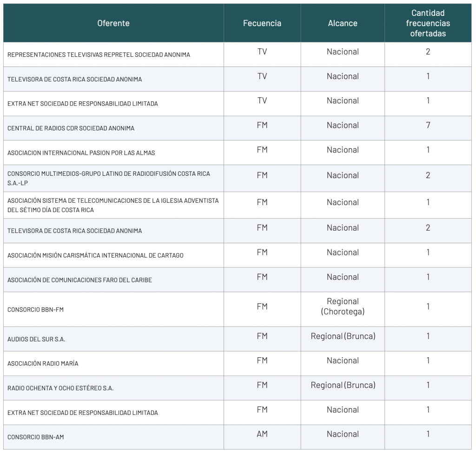
Task: Select Central de Radios CDR Sociedad Anonima
Action: [71, 128]
